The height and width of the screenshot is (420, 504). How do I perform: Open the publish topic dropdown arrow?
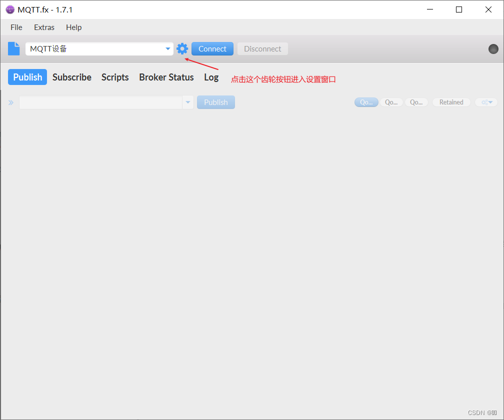pos(188,102)
